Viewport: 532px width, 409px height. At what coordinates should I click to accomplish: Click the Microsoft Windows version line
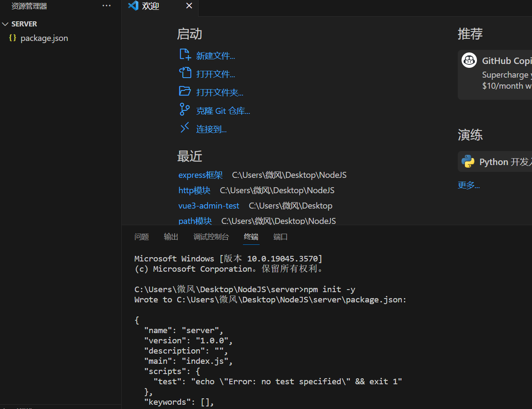click(228, 259)
